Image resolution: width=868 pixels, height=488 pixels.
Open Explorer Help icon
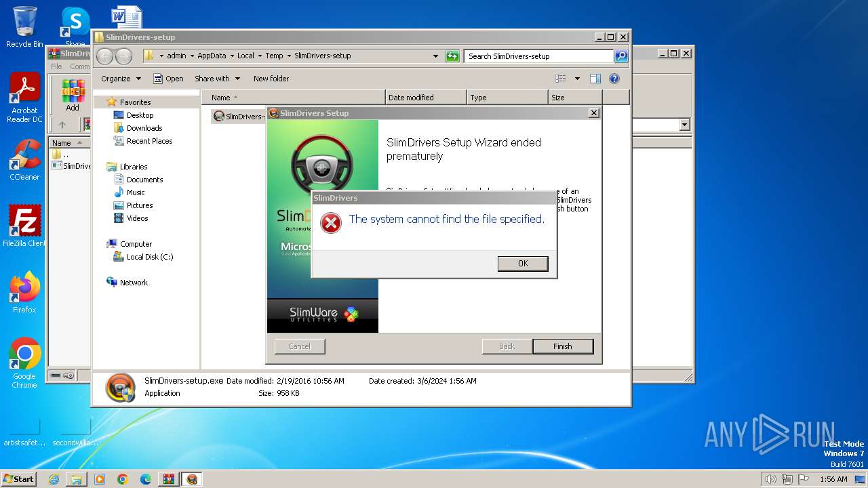pos(614,79)
